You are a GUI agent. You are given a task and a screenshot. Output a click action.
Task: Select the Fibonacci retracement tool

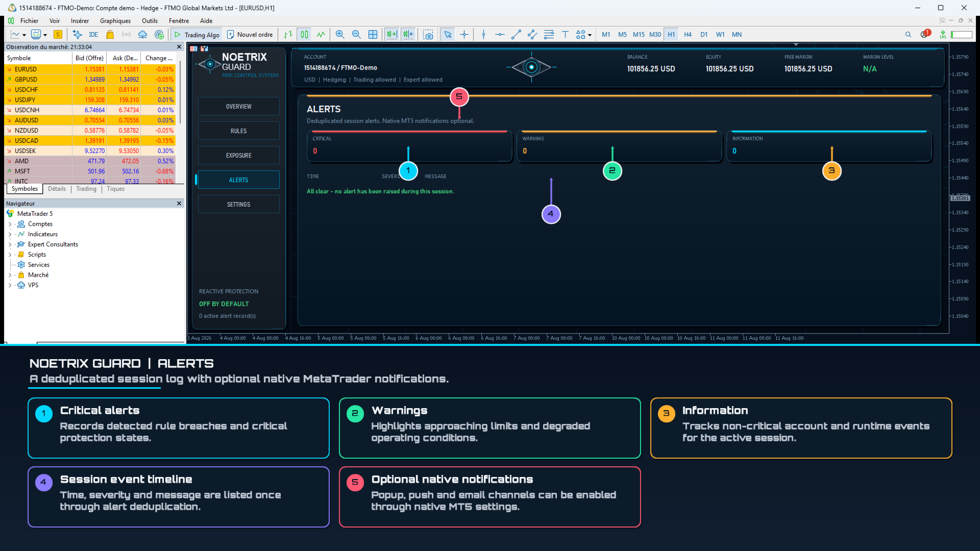coord(549,35)
